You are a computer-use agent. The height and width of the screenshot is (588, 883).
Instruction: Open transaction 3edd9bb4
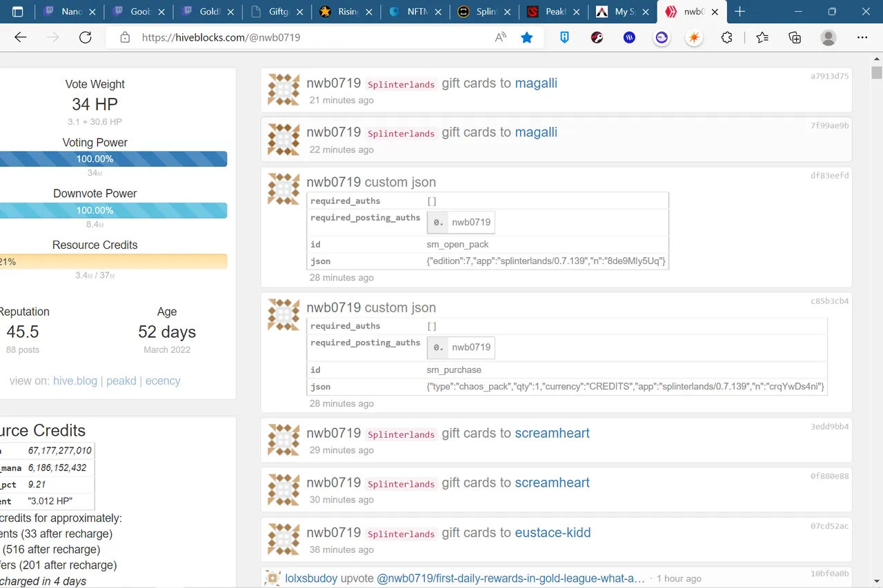(x=830, y=426)
